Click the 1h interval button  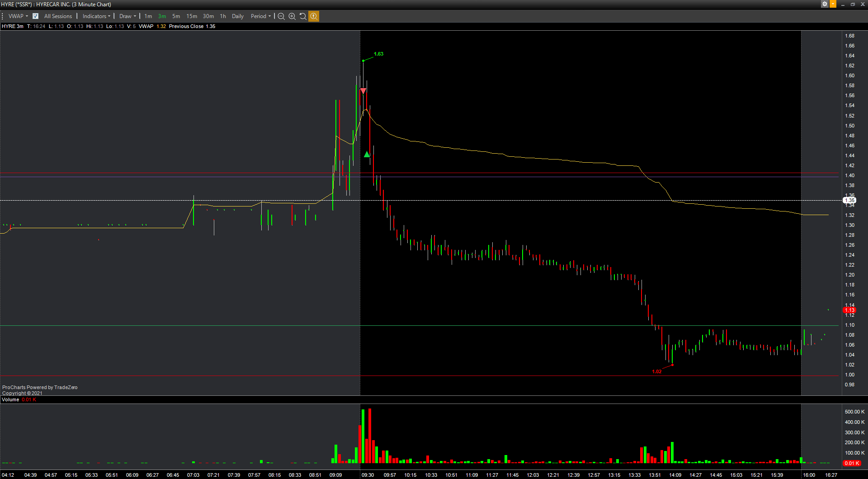(223, 16)
